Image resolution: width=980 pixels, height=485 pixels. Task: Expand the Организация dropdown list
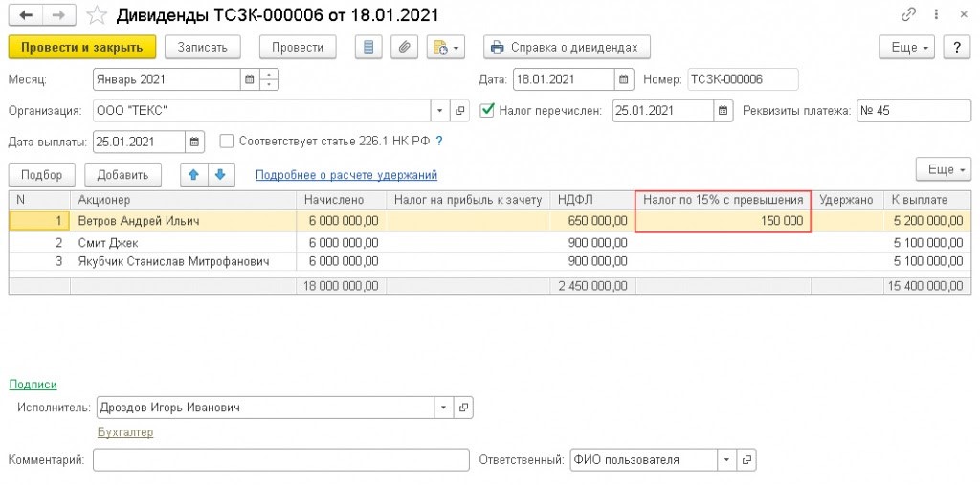point(439,111)
